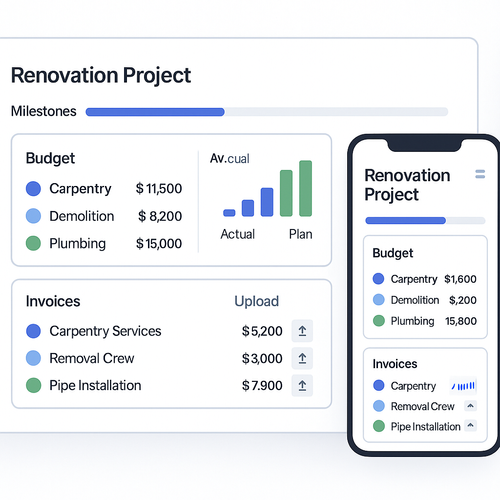The height and width of the screenshot is (500, 500).
Task: Click the light-blue Demolition dot in desktop Budget
Action: [x=33, y=216]
